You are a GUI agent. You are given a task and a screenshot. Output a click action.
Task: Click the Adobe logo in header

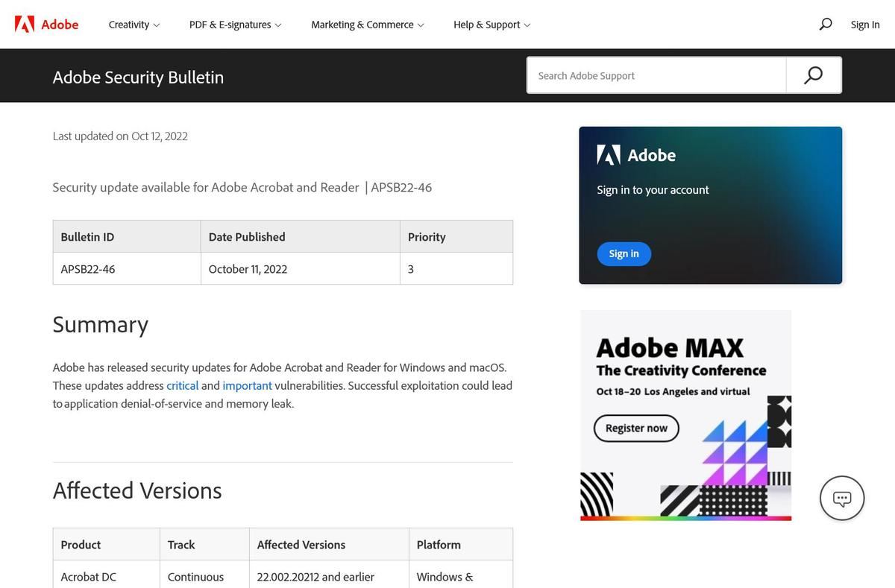pos(46,25)
